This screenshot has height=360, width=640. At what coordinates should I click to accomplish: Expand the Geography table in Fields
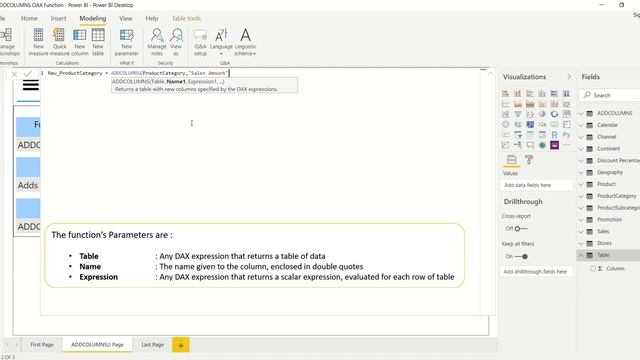click(581, 172)
